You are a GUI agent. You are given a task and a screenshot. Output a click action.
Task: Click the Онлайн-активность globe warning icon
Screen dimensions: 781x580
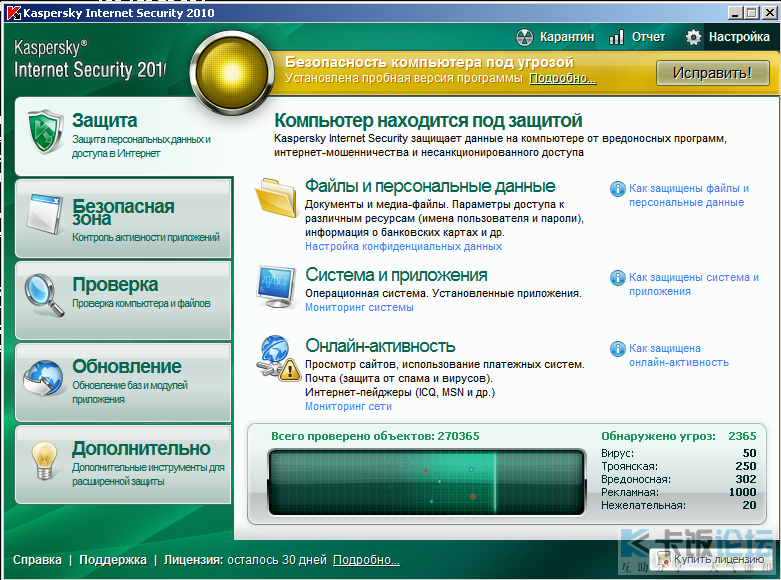pyautogui.click(x=278, y=359)
